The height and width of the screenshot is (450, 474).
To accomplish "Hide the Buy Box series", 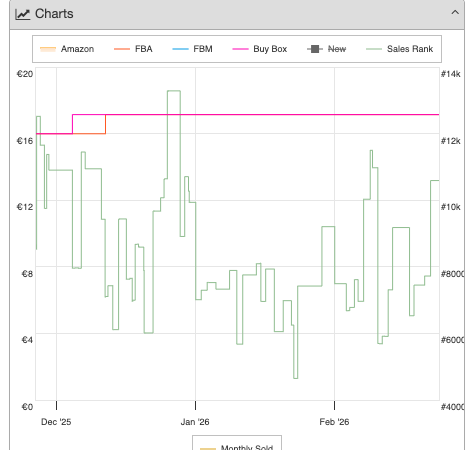I will coord(260,49).
